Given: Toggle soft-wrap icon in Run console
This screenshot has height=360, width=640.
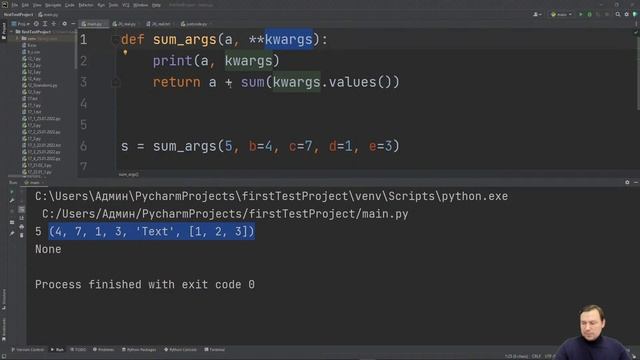Looking at the screenshot, I should [x=22, y=209].
